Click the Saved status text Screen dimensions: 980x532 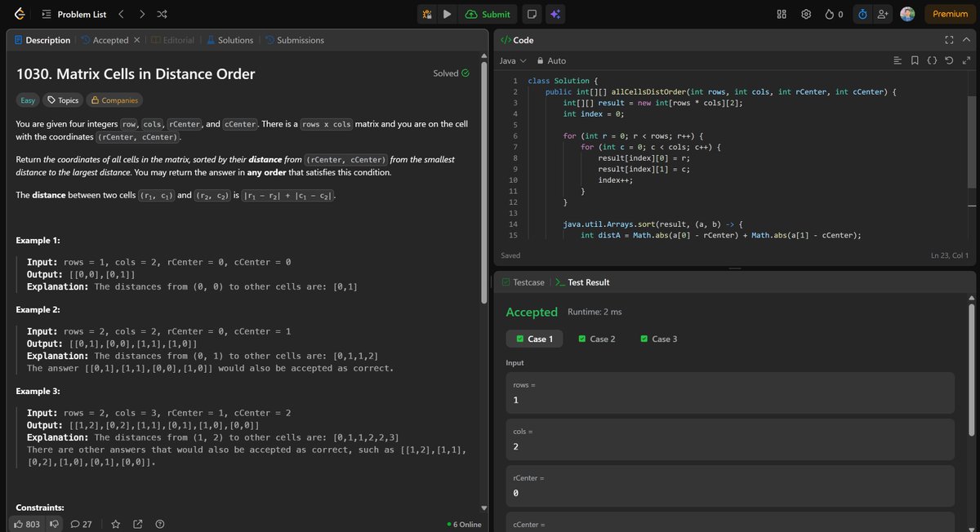(x=510, y=255)
